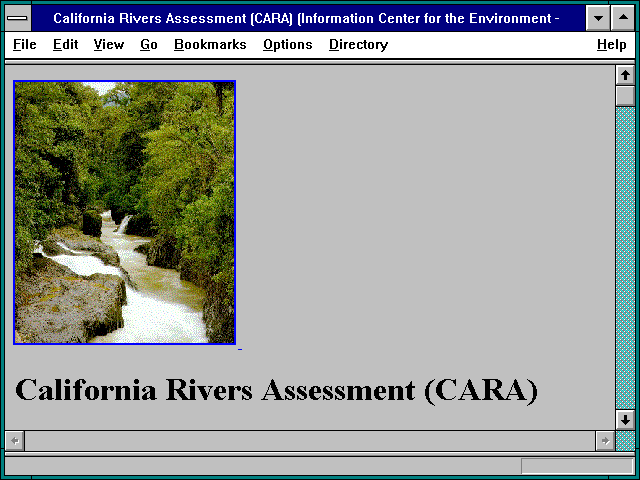640x480 pixels.
Task: Click the title bar text California Rivers Assessment
Action: tap(306, 18)
